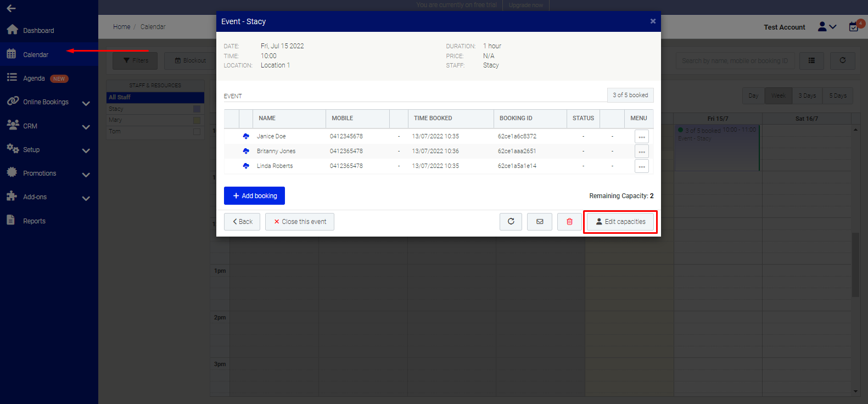Click the 3 of 5 booked badge

coord(630,95)
